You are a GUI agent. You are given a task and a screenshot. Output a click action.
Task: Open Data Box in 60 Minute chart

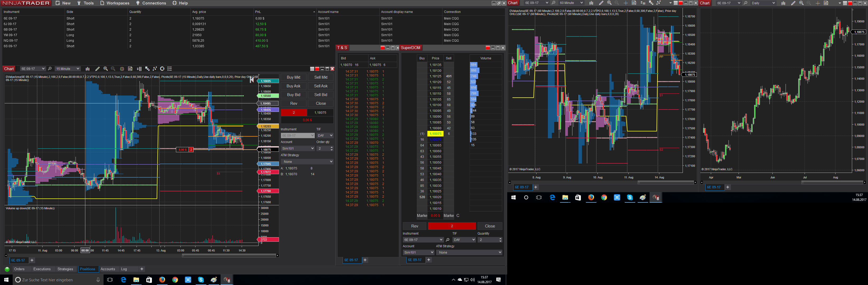pyautogui.click(x=634, y=3)
